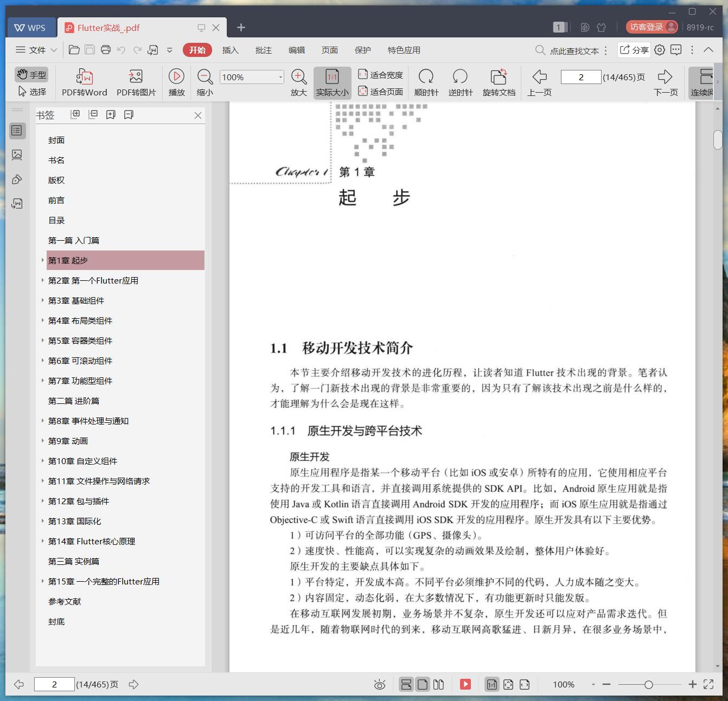Fit page to width
This screenshot has width=728, height=701.
click(x=380, y=75)
